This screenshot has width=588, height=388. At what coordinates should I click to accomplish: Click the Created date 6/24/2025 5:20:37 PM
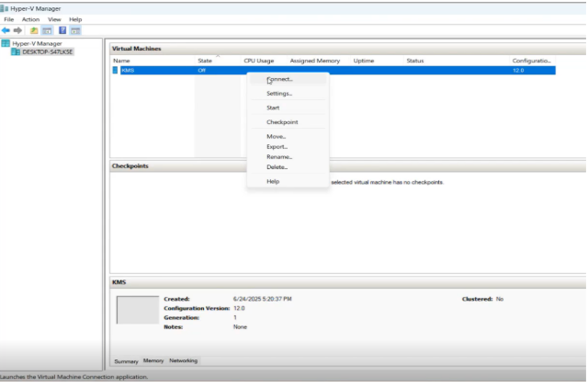(x=262, y=299)
